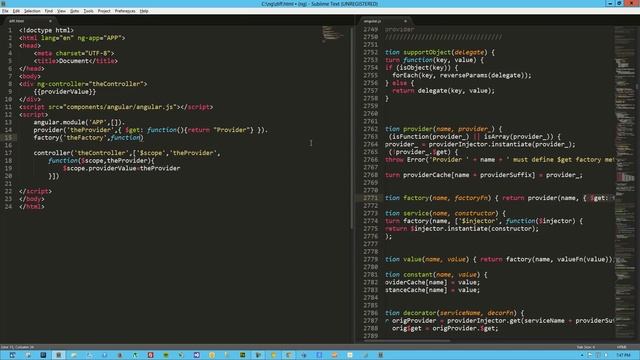Click line number 15 in left gutter

click(9, 138)
